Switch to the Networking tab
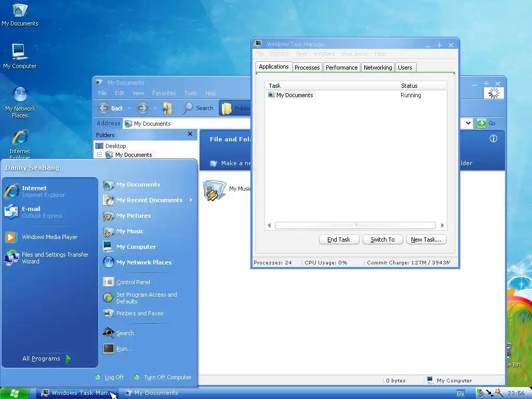 378,68
